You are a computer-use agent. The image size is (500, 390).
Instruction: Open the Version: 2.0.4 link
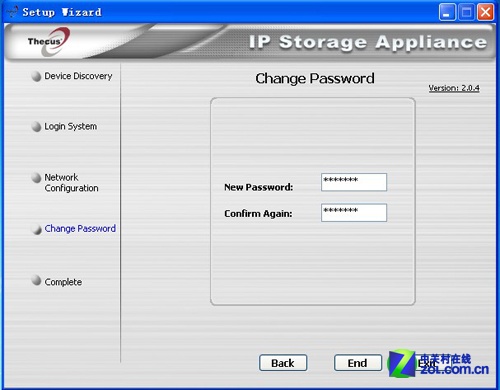coord(454,88)
